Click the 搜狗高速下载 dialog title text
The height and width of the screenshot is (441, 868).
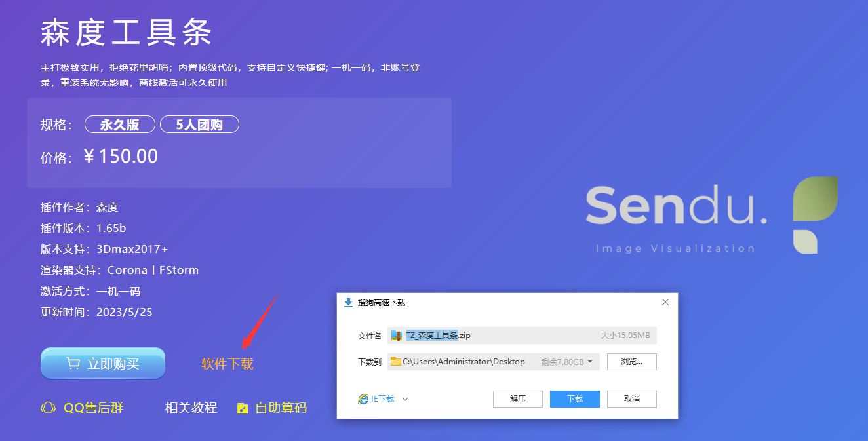pos(382,303)
